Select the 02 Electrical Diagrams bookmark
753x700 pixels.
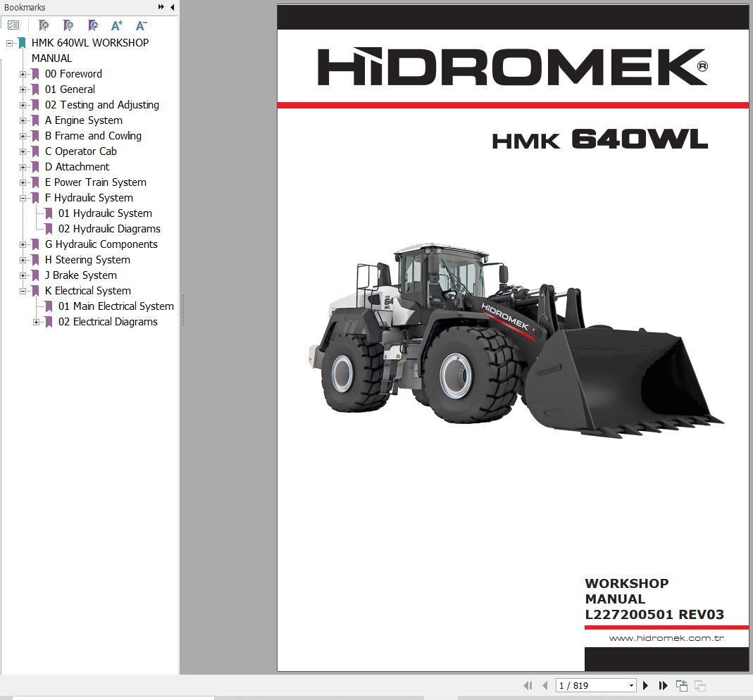[108, 322]
